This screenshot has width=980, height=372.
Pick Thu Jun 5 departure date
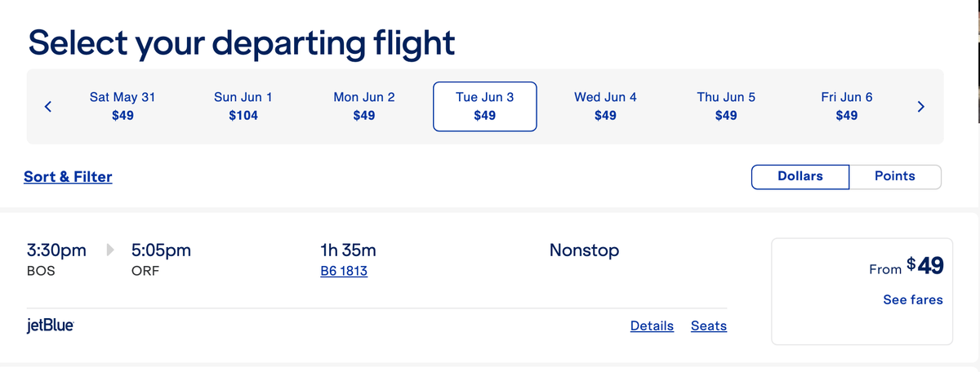click(726, 106)
